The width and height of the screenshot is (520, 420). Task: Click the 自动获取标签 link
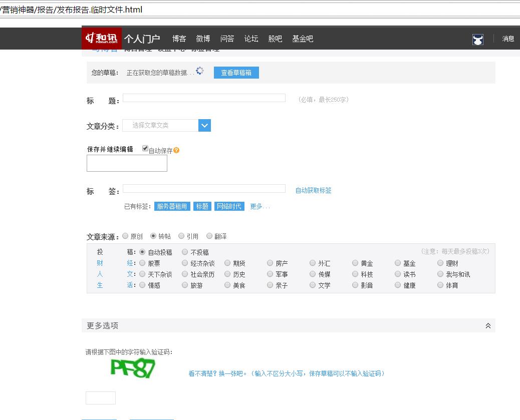313,190
